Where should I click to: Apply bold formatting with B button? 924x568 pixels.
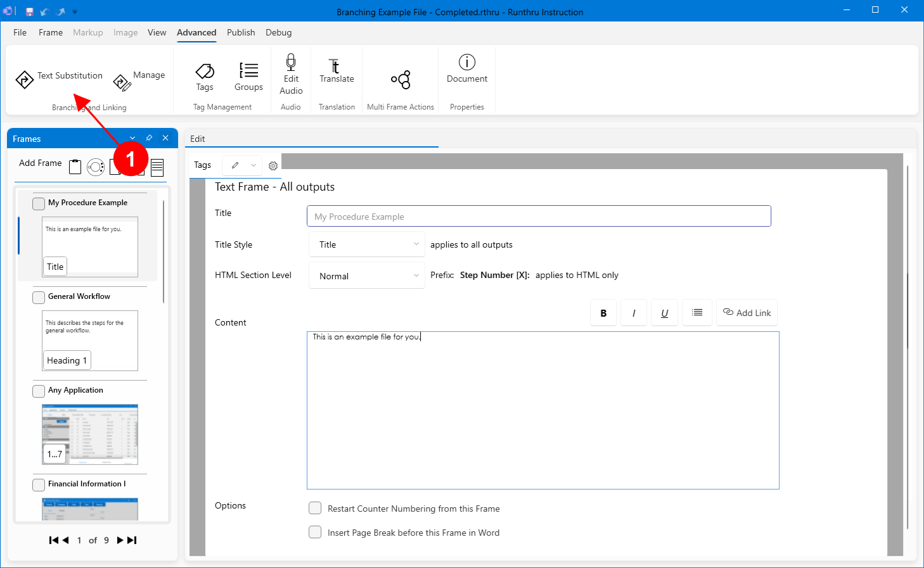pyautogui.click(x=603, y=313)
